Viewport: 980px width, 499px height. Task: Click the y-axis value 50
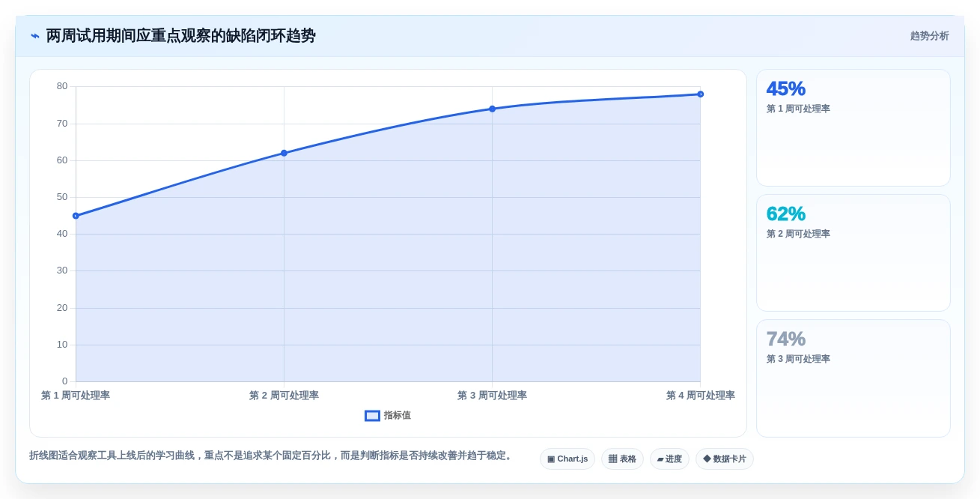62,197
